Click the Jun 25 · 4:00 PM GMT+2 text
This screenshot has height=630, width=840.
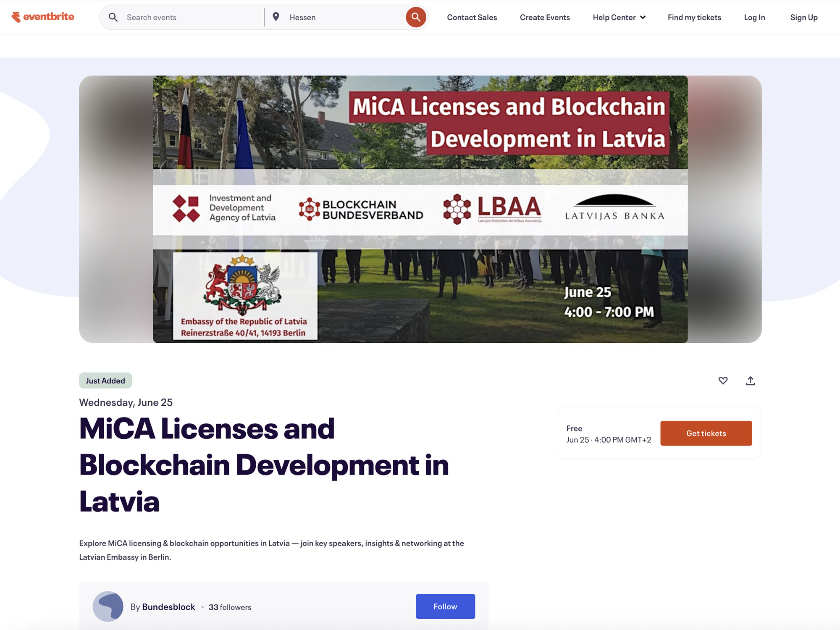point(609,440)
